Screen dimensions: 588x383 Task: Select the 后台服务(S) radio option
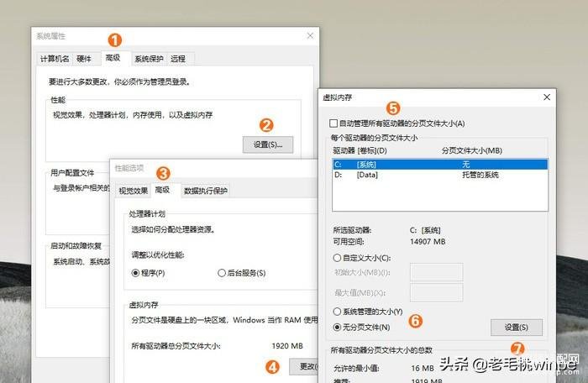click(x=220, y=273)
